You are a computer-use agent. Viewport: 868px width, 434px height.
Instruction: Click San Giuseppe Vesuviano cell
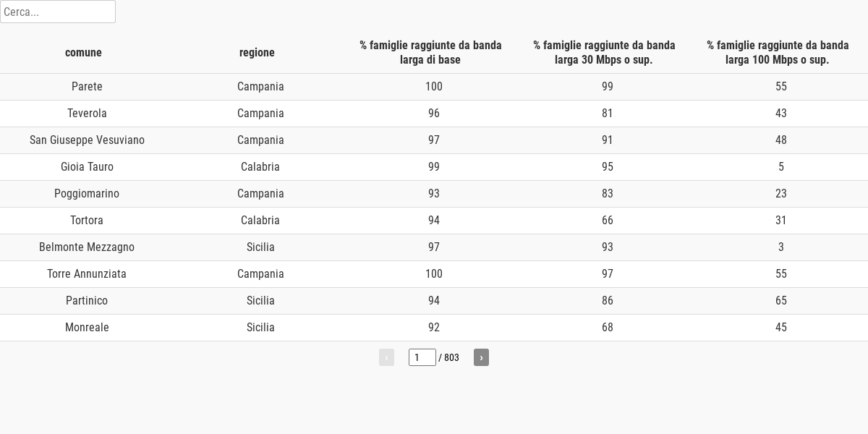coord(87,140)
